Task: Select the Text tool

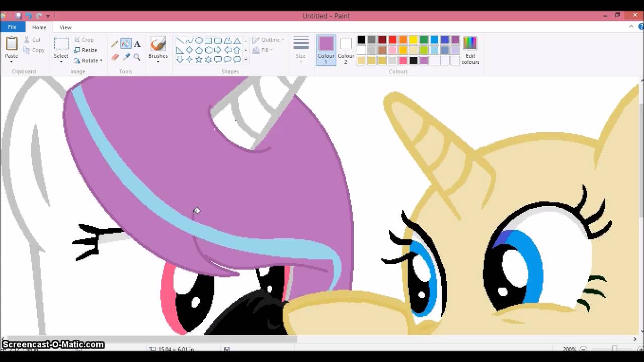Action: tap(137, 44)
